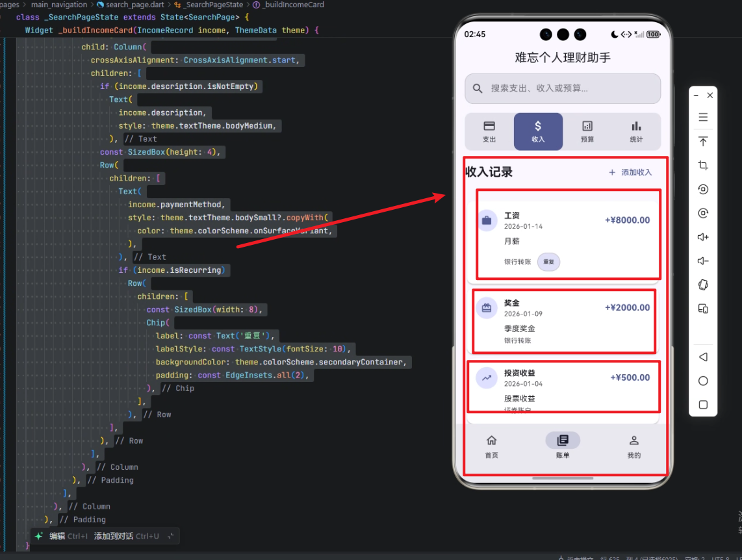The image size is (742, 560).
Task: Tap the search magnifier icon in the app
Action: click(478, 88)
